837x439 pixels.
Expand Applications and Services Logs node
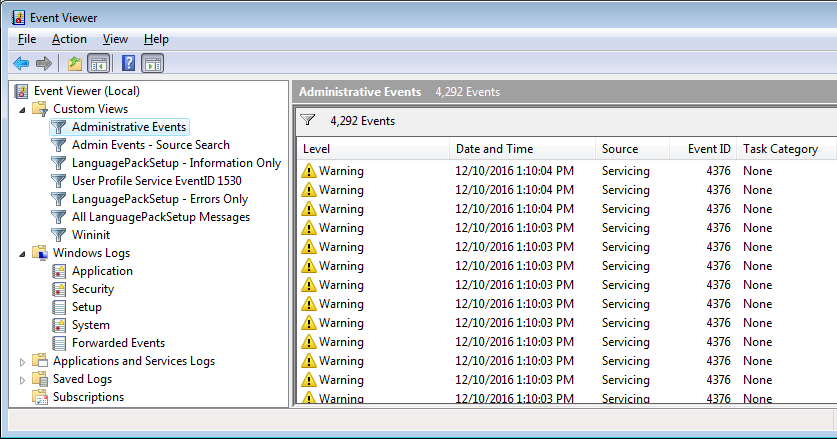[x=22, y=362]
